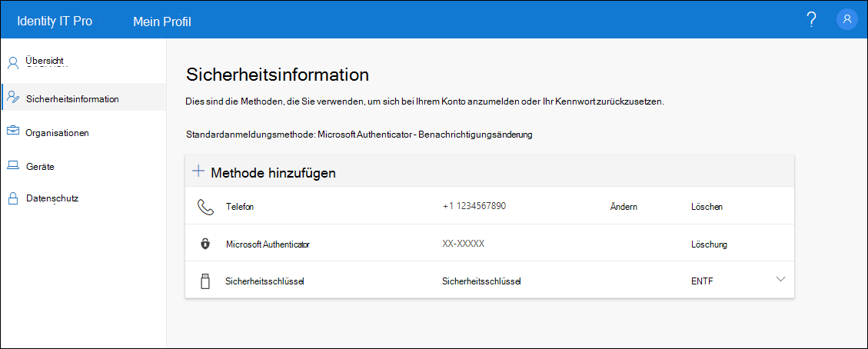Select Sicherheitsinformation in the sidebar

click(x=83, y=98)
